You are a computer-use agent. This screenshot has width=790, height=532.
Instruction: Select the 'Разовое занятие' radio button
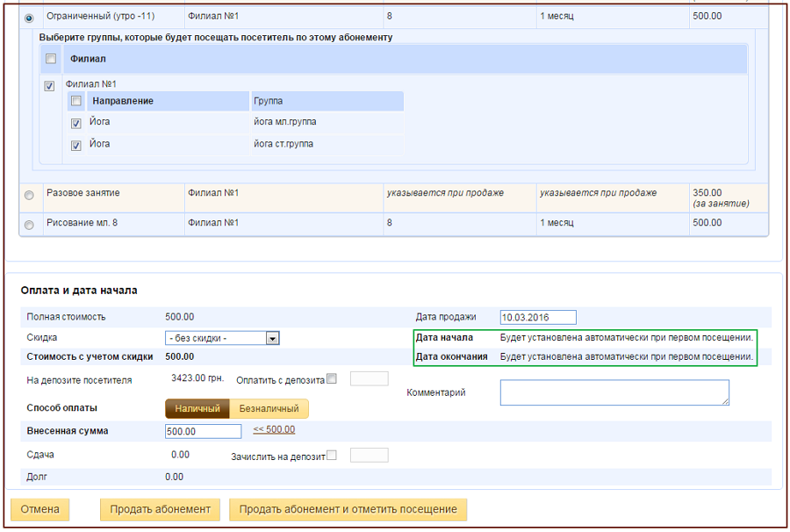tap(29, 195)
